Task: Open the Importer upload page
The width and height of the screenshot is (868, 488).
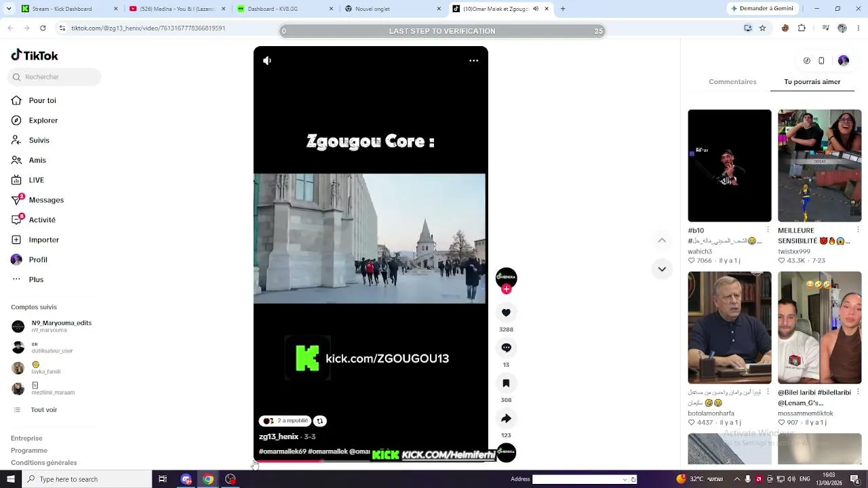Action: pyautogui.click(x=35, y=240)
